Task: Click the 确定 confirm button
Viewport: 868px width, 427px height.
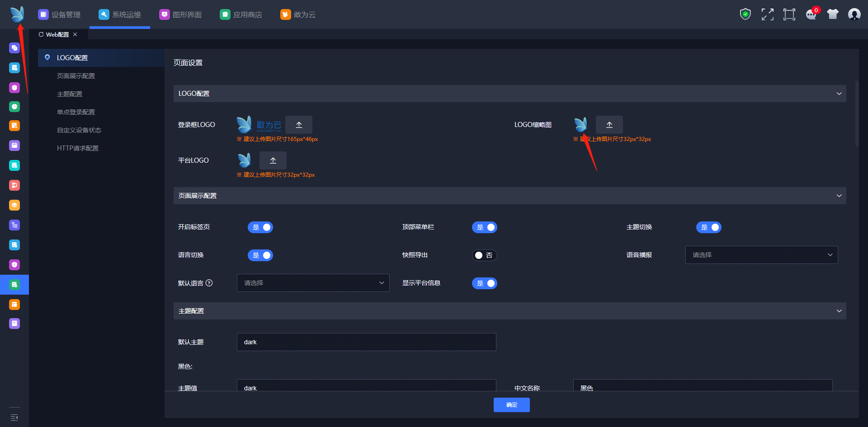Action: 511,405
